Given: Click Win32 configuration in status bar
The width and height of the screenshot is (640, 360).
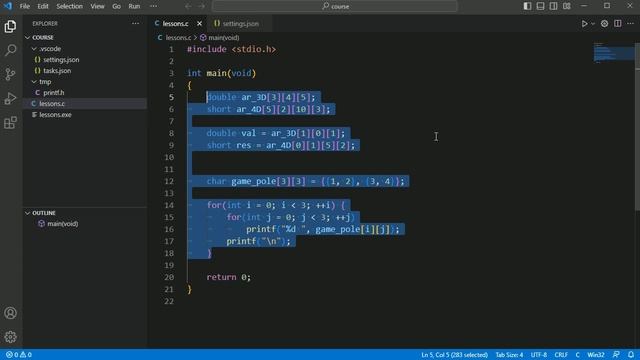Looking at the screenshot, I should [x=596, y=355].
